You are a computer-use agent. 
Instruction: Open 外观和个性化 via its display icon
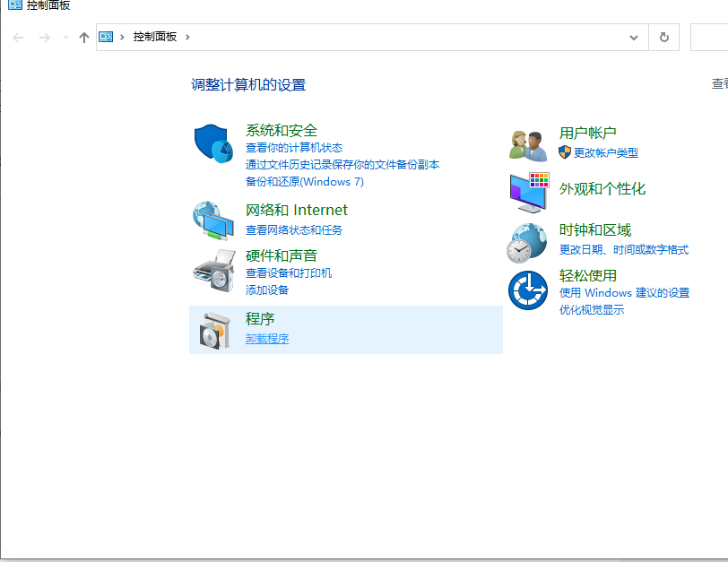(527, 192)
